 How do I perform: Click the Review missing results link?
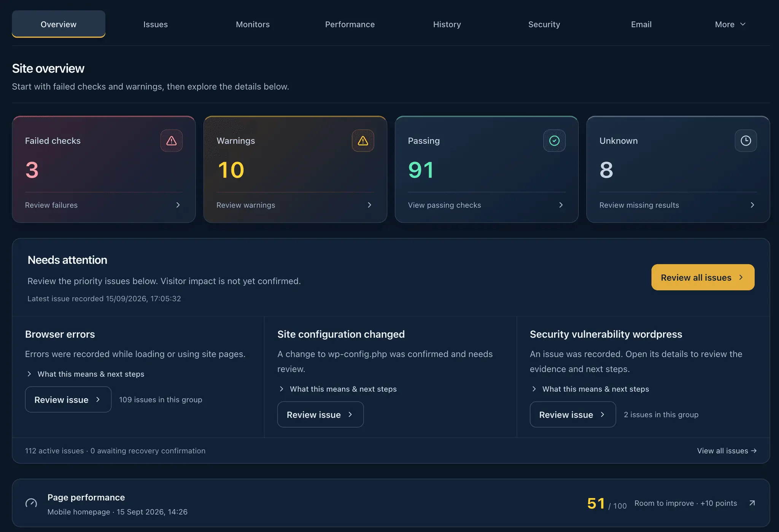coord(639,205)
